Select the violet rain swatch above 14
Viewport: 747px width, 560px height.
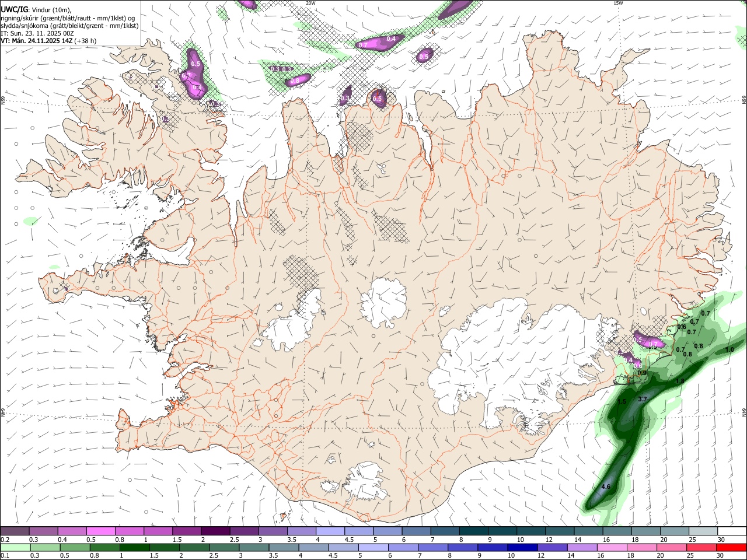pyautogui.click(x=581, y=547)
